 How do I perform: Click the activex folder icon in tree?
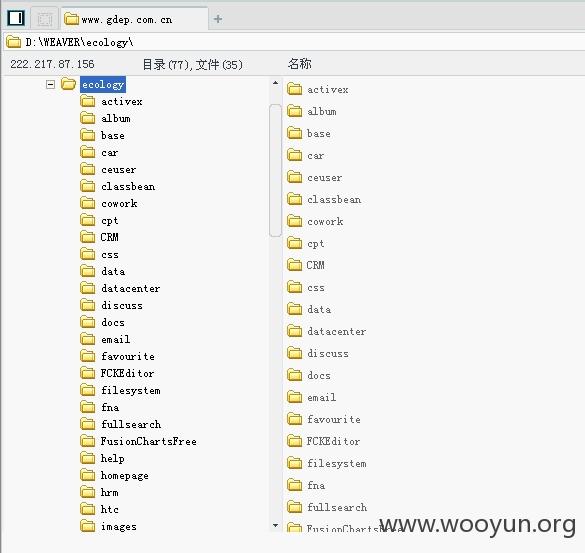point(88,101)
